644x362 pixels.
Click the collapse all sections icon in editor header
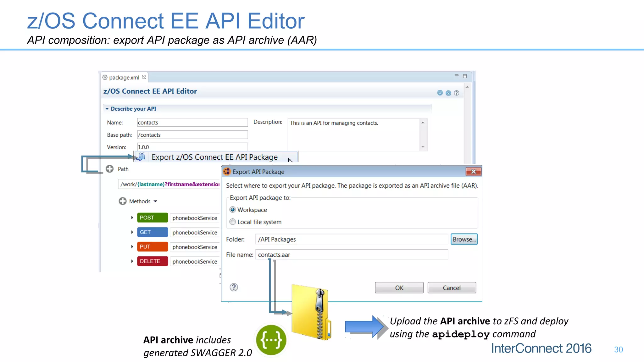pyautogui.click(x=448, y=93)
